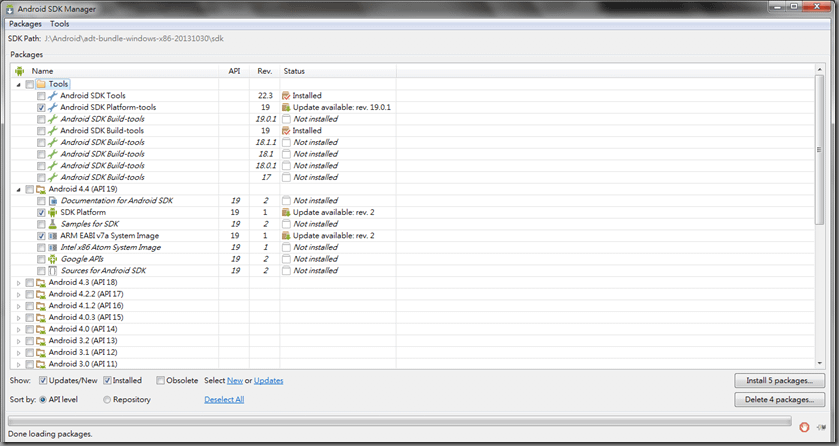Click the Deselect All link

[224, 399]
